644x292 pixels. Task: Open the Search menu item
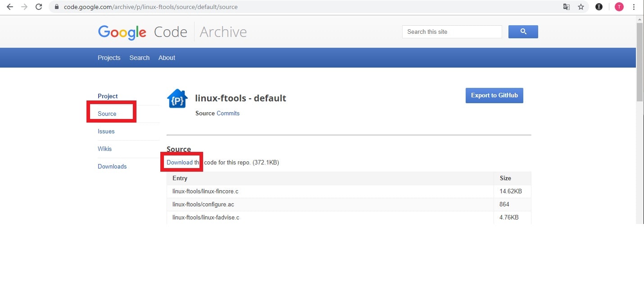click(139, 58)
